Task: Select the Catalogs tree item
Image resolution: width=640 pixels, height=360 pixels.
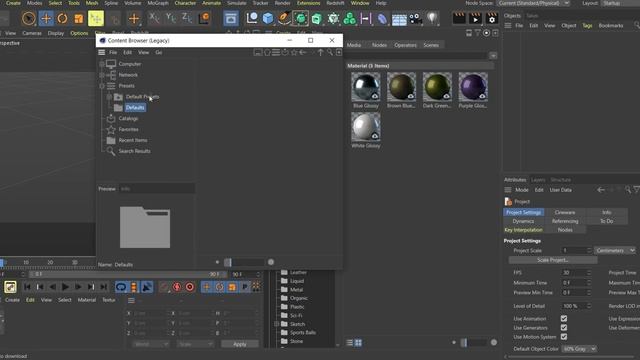Action: tap(128, 119)
